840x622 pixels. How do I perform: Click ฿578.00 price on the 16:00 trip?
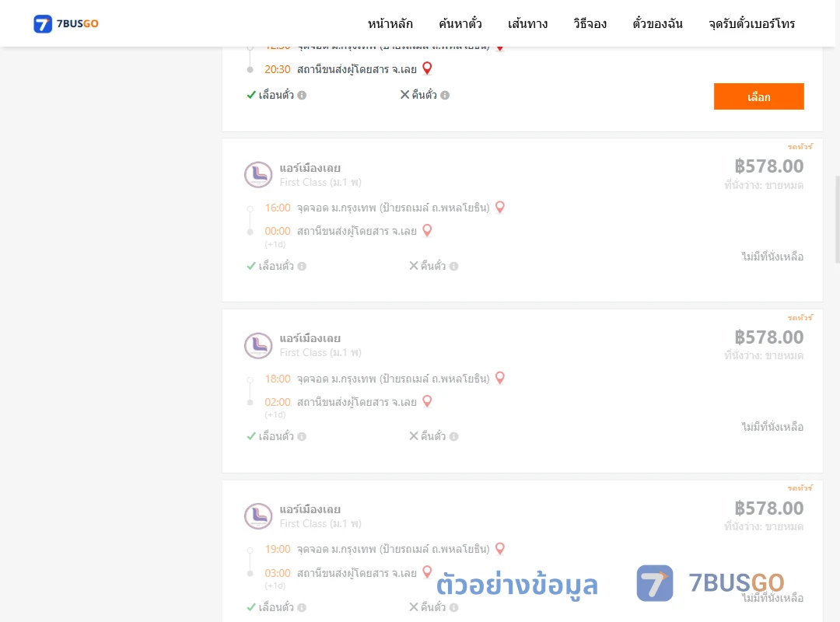768,166
